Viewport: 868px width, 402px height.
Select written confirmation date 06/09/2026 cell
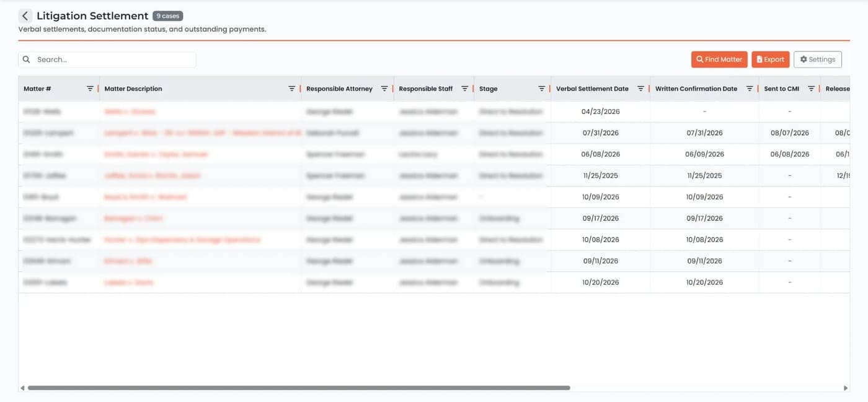click(x=704, y=154)
